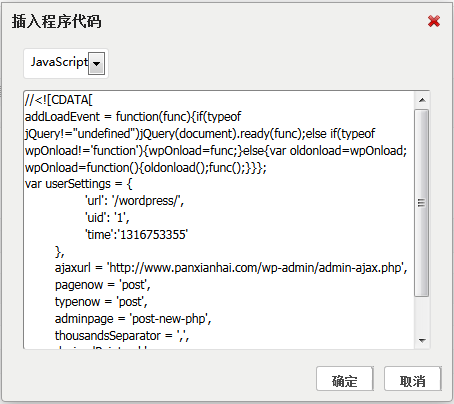454x404 pixels.
Task: Click scrollbar down arrow in code box
Action: point(422,340)
